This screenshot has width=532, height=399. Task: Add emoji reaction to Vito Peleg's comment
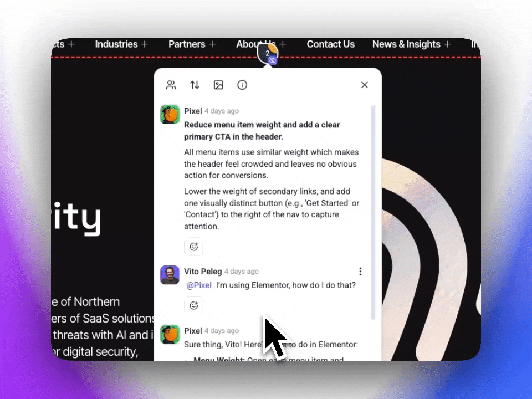click(x=193, y=305)
